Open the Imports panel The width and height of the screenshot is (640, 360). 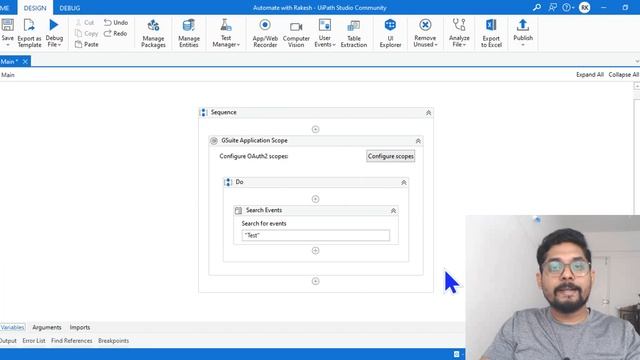[80, 327]
